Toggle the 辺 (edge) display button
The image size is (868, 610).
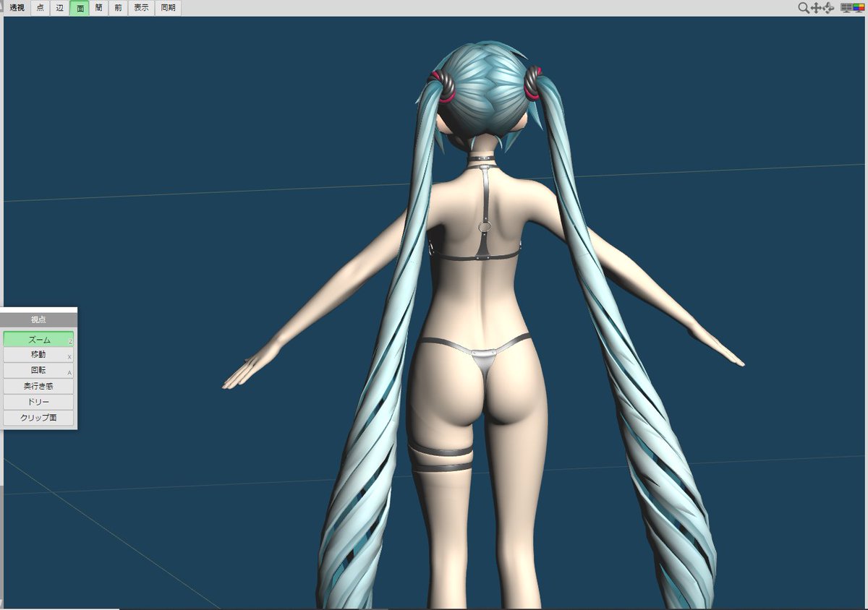pos(60,8)
